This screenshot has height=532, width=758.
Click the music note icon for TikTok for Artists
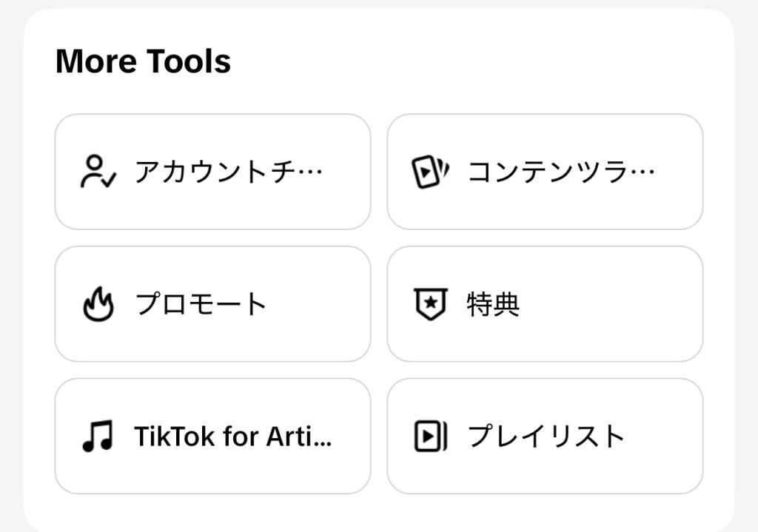pyautogui.click(x=97, y=434)
